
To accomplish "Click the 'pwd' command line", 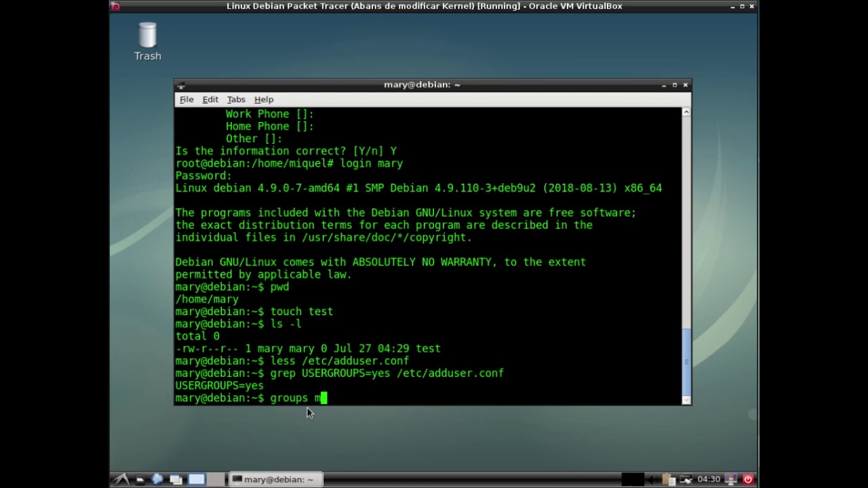I will pos(233,287).
